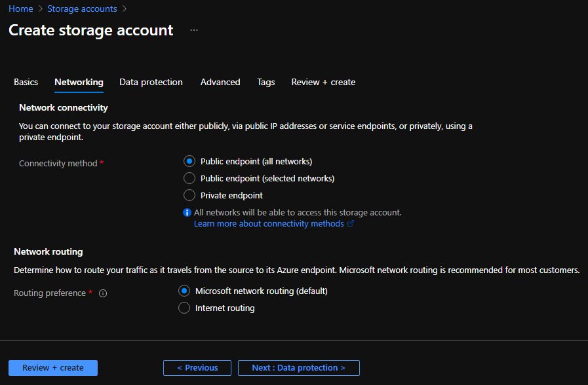Choose Internet routing option
The width and height of the screenshot is (588, 385).
[184, 308]
